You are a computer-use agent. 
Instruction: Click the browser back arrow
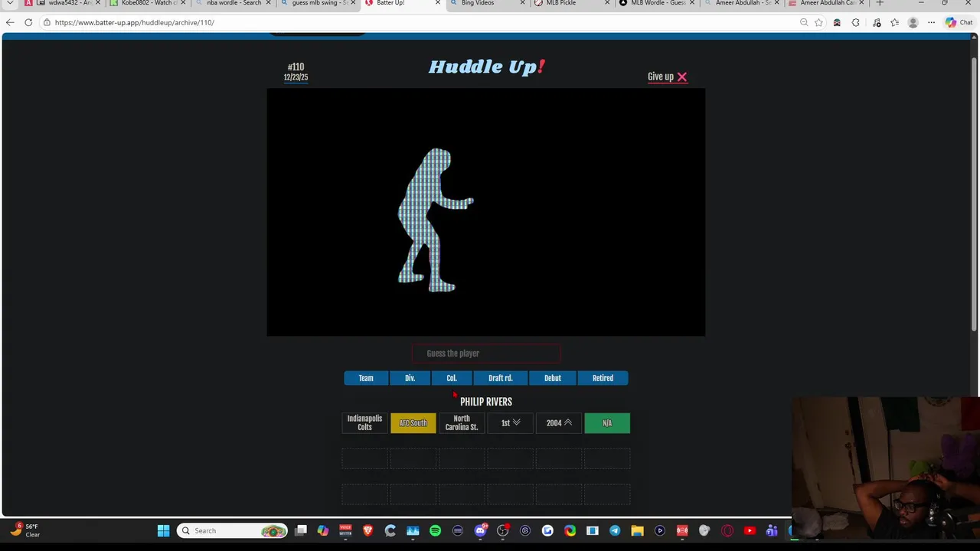(10, 22)
